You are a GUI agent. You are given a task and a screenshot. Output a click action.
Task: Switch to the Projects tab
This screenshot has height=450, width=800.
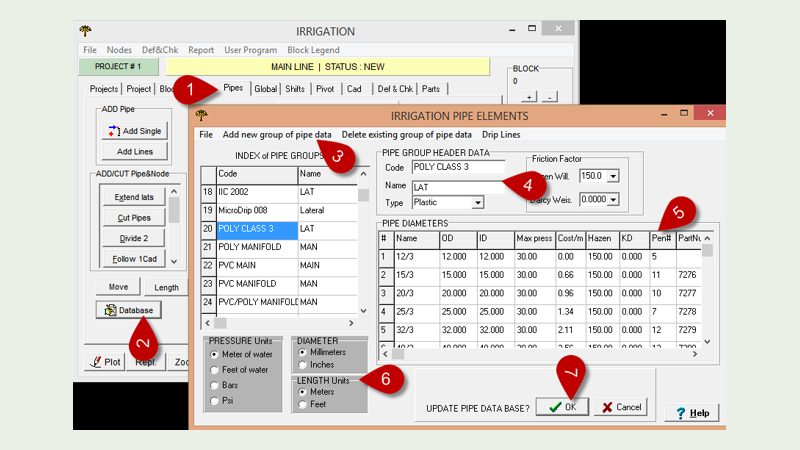[x=104, y=89]
